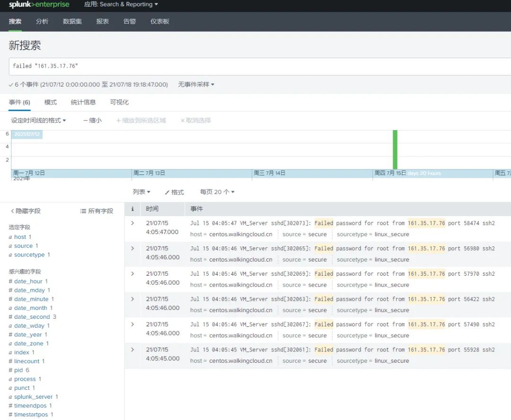Image resolution: width=511 pixels, height=420 pixels.
Task: Open the date_zone field
Action: [29, 343]
